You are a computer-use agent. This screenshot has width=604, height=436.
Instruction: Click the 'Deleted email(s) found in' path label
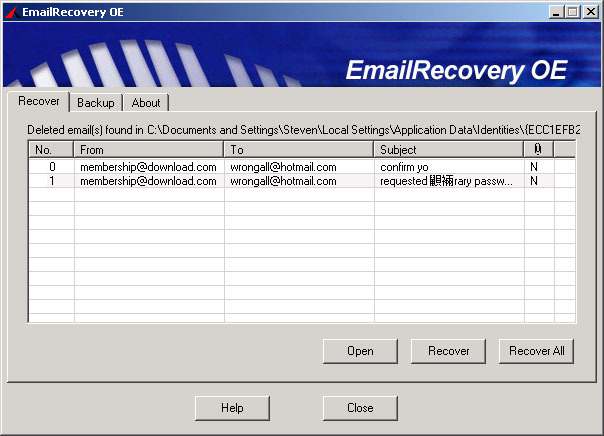coord(304,130)
